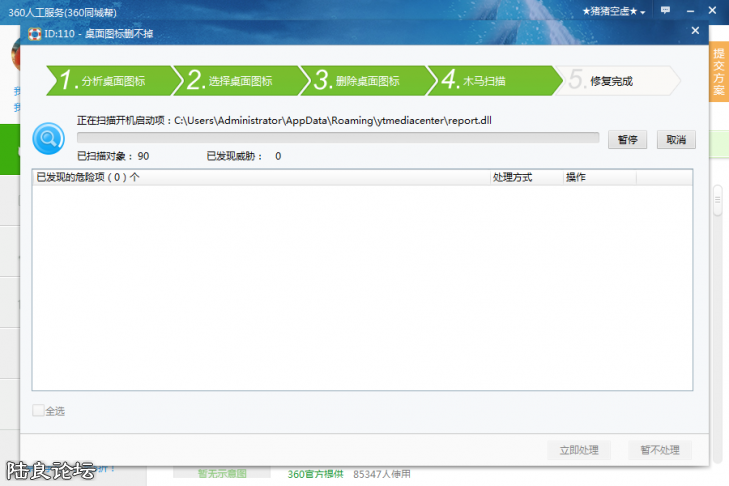Click the 已发现威胁 0 count
The image size is (729, 486).
coord(244,156)
